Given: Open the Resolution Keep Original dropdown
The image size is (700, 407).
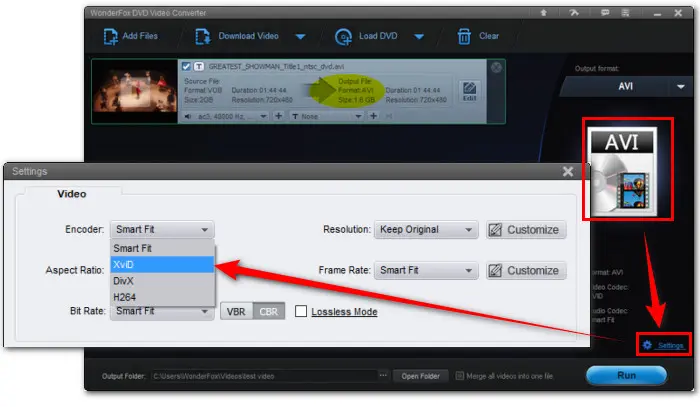Looking at the screenshot, I should (x=426, y=229).
